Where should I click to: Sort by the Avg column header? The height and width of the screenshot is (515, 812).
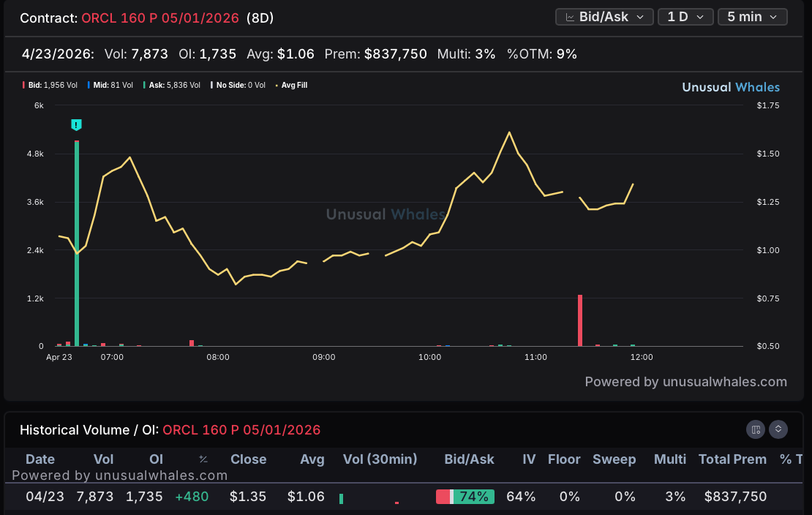(x=312, y=459)
